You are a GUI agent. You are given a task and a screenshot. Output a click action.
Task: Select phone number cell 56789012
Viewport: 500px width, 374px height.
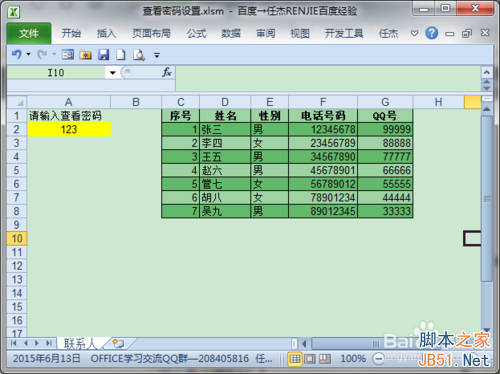323,184
